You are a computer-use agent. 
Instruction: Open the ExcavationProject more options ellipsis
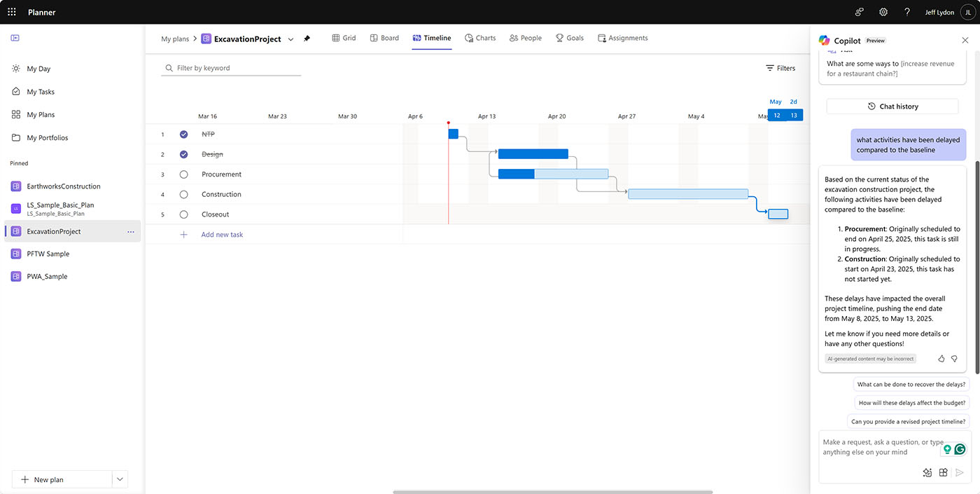[x=131, y=231]
